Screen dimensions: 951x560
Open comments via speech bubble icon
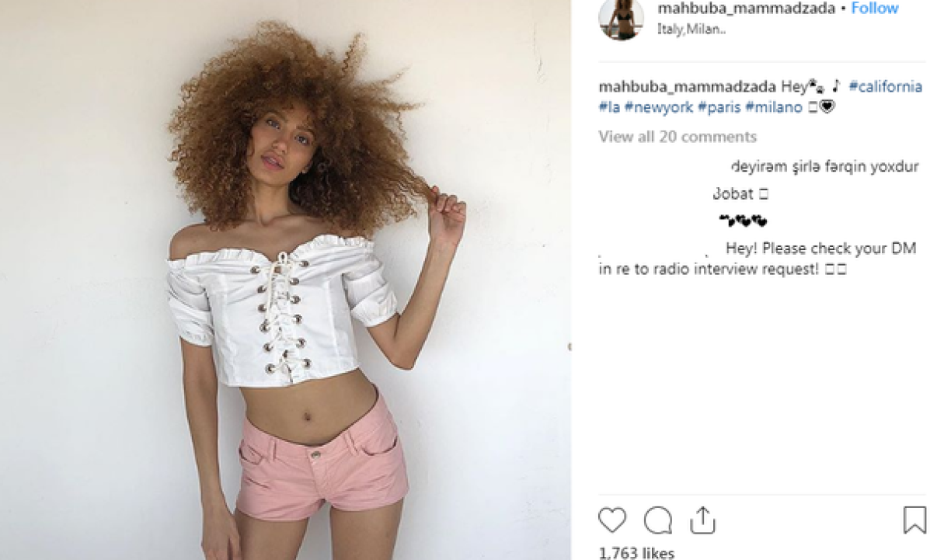(x=657, y=520)
